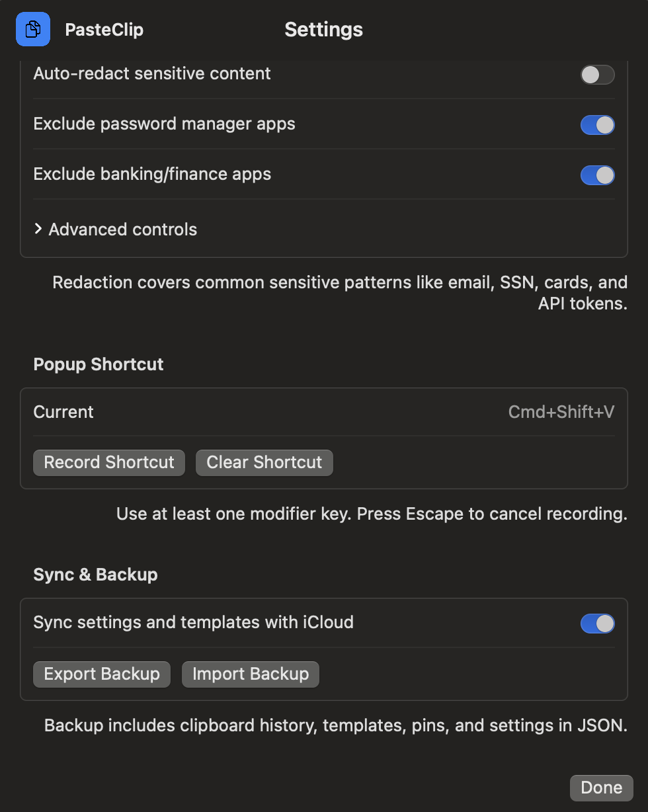Click Record Shortcut to set new hotkey
The width and height of the screenshot is (648, 812).
108,462
